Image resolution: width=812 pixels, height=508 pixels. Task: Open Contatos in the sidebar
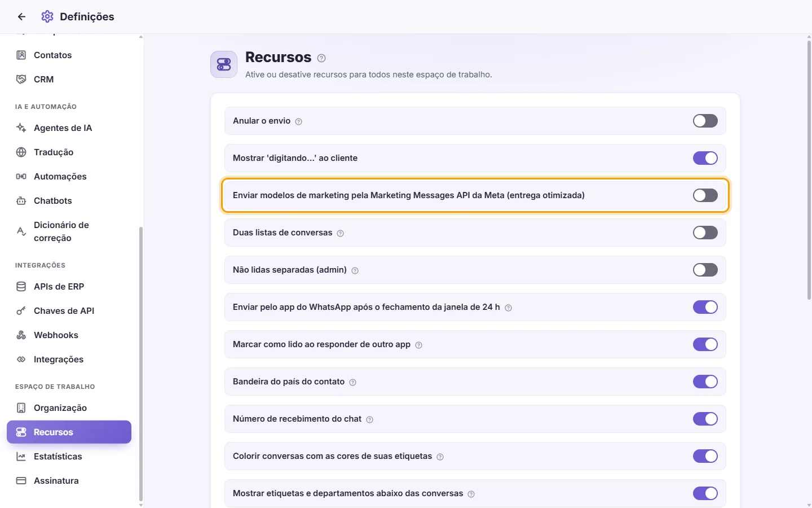coord(69,55)
